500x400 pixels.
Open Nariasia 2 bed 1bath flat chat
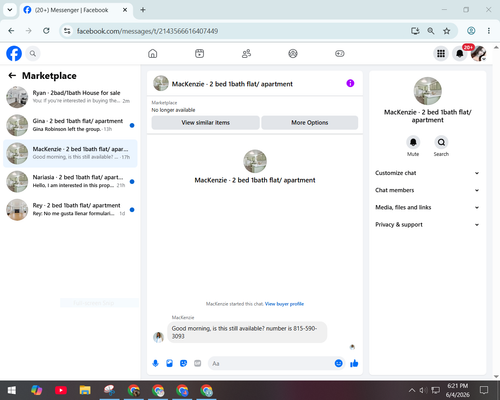click(70, 181)
